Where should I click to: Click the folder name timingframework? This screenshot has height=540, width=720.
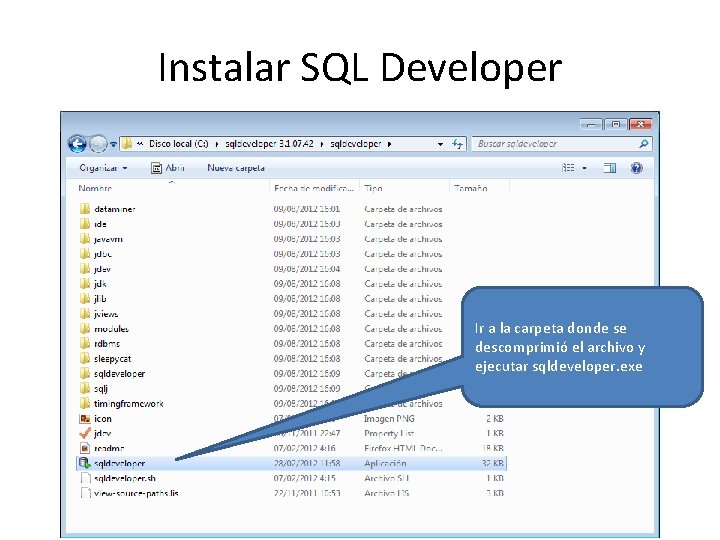(x=129, y=404)
